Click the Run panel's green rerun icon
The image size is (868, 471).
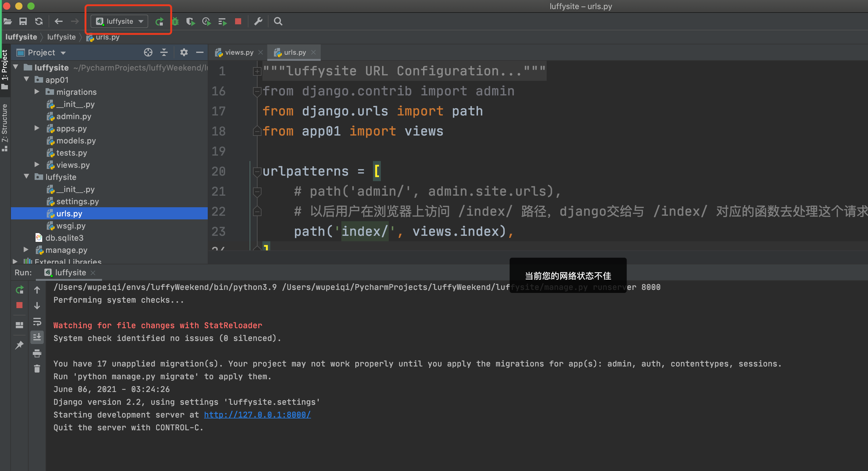point(19,290)
